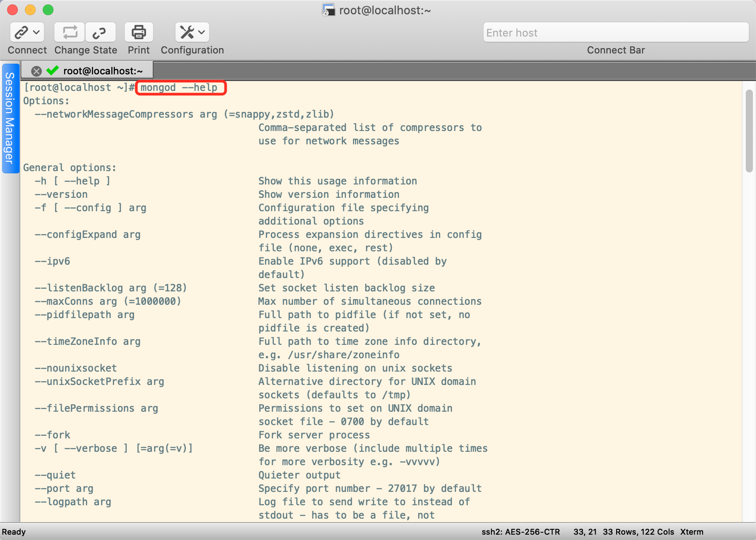The width and height of the screenshot is (756, 540).
Task: Click the green zoom window button
Action: 48,10
